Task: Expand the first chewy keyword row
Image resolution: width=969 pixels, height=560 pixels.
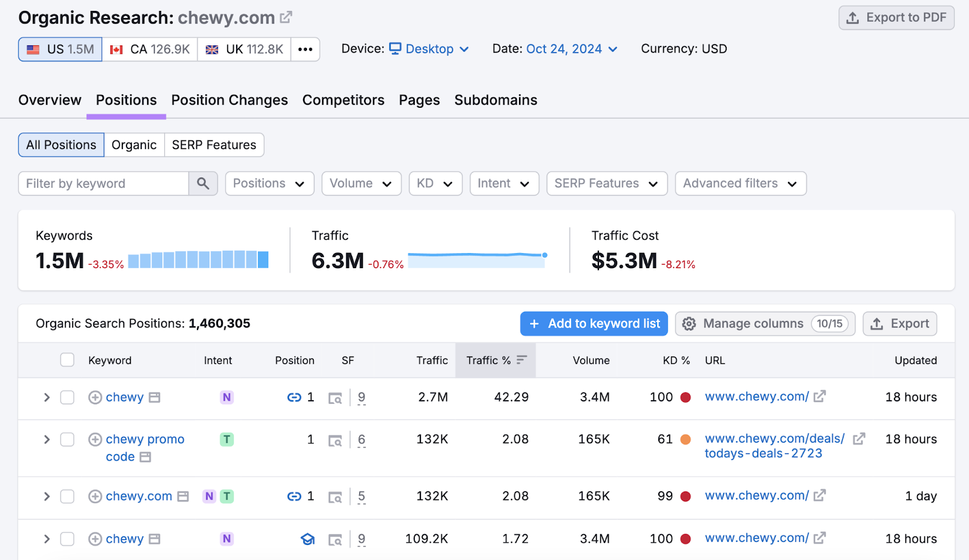Action: click(47, 397)
